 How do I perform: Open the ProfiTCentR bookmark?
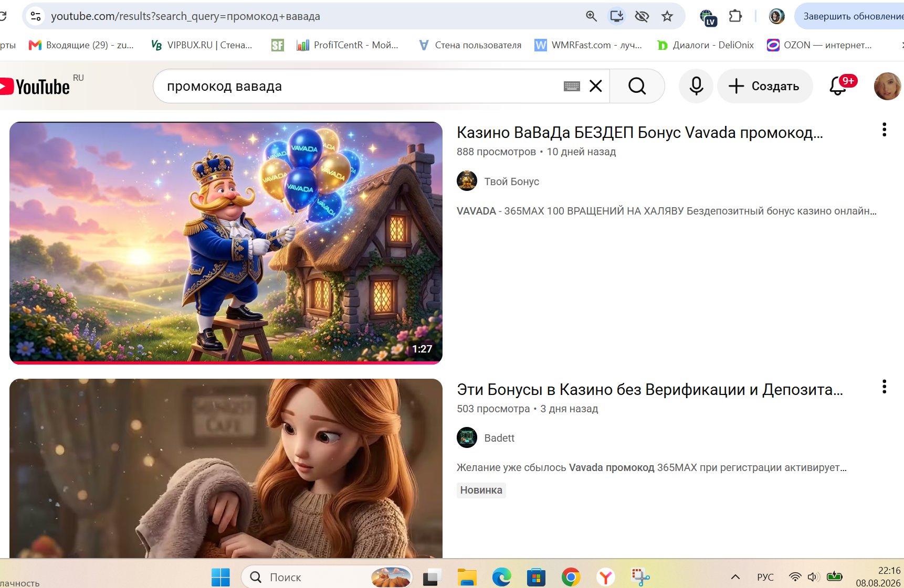point(348,45)
